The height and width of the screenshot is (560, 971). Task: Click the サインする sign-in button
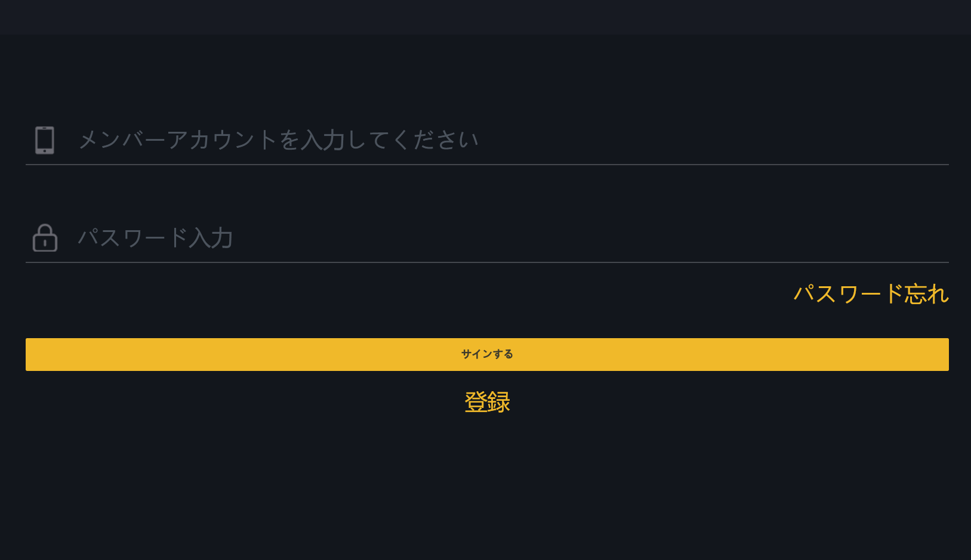coord(486,354)
